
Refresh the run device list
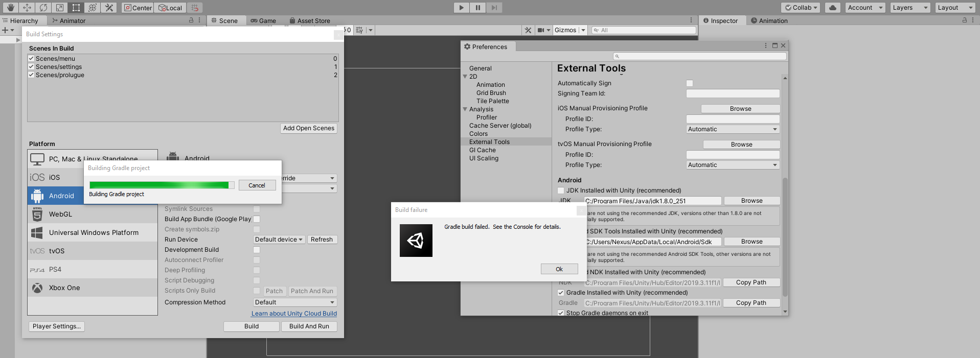click(322, 240)
